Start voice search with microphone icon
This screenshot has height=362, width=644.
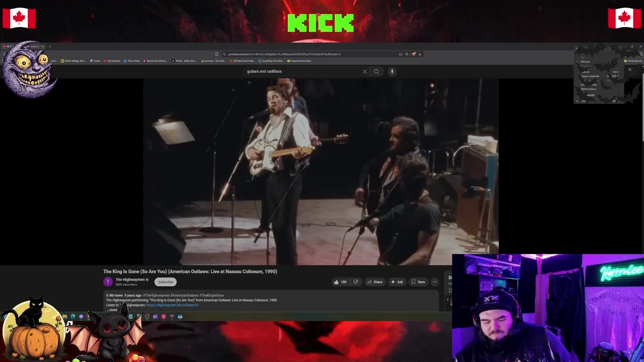[x=392, y=71]
